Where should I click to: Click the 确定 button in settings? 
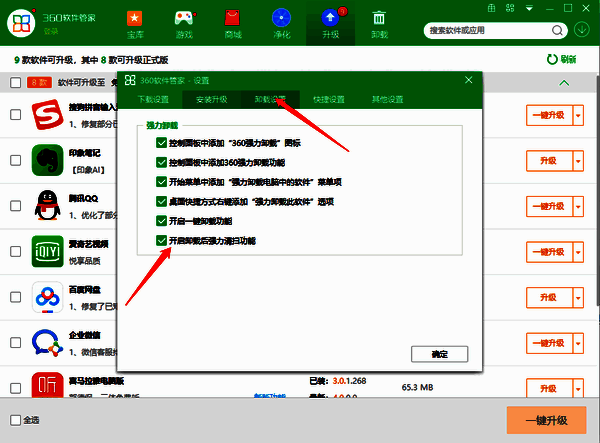pyautogui.click(x=439, y=354)
